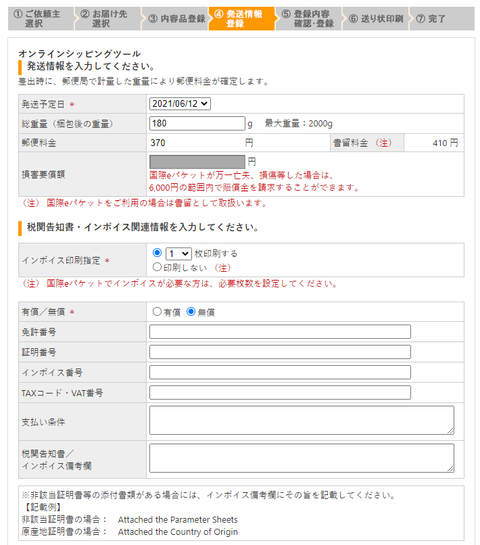Go to step ② お届け先選択

[108, 18]
